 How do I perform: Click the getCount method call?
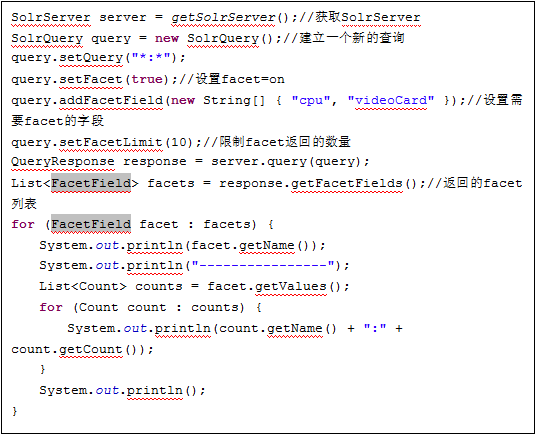coord(91,350)
